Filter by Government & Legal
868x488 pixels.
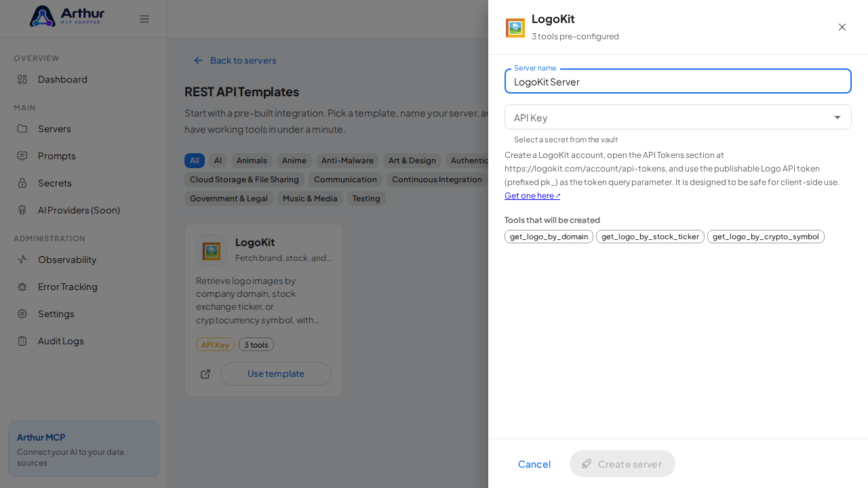tap(229, 199)
